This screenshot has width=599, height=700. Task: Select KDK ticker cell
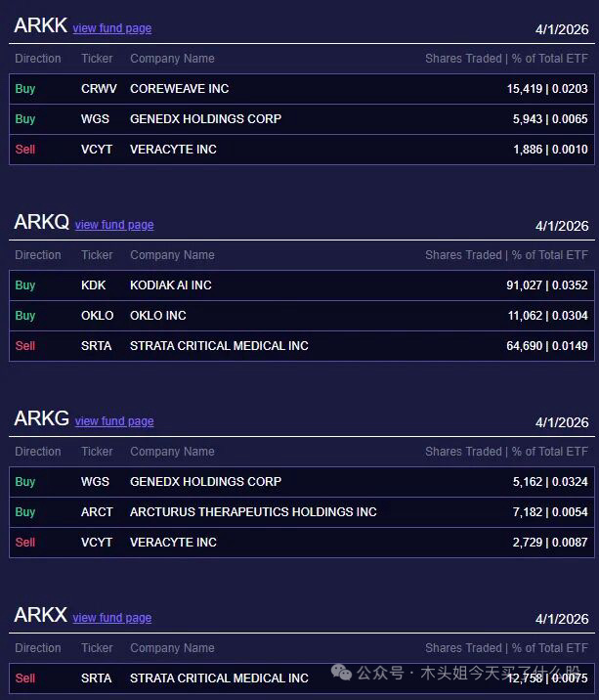(x=93, y=285)
